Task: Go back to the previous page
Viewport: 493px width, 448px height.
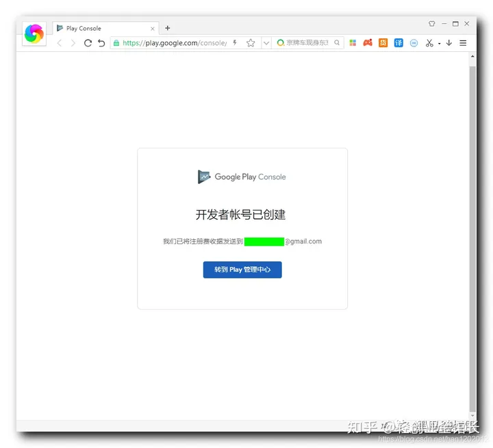Action: 60,43
